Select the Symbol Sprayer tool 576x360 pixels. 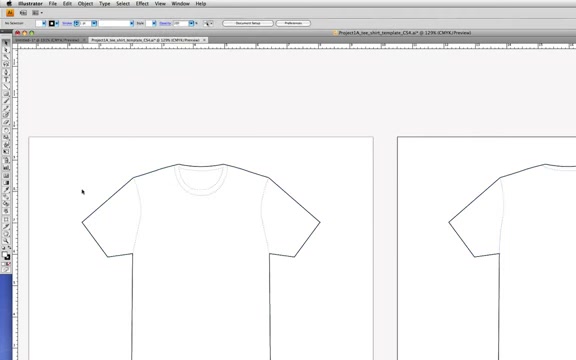point(6,161)
